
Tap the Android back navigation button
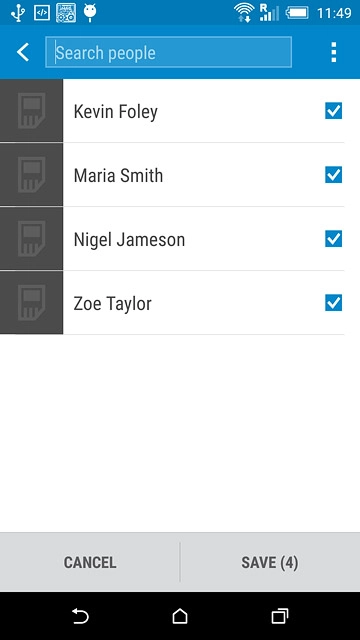(x=80, y=616)
